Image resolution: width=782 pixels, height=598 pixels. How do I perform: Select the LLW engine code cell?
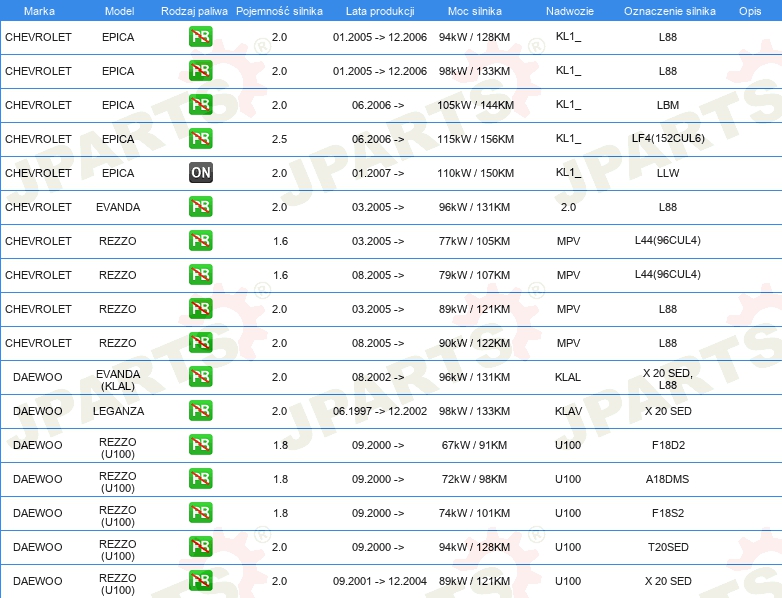coord(668,173)
